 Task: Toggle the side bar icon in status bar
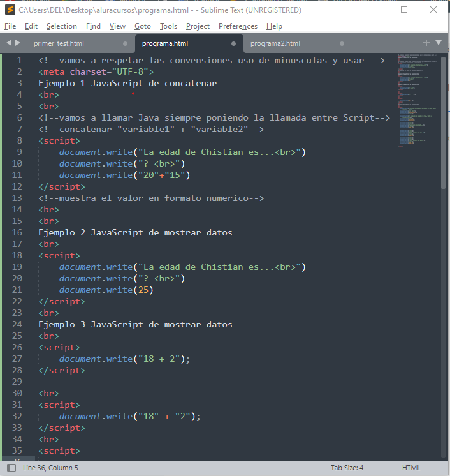click(11, 468)
